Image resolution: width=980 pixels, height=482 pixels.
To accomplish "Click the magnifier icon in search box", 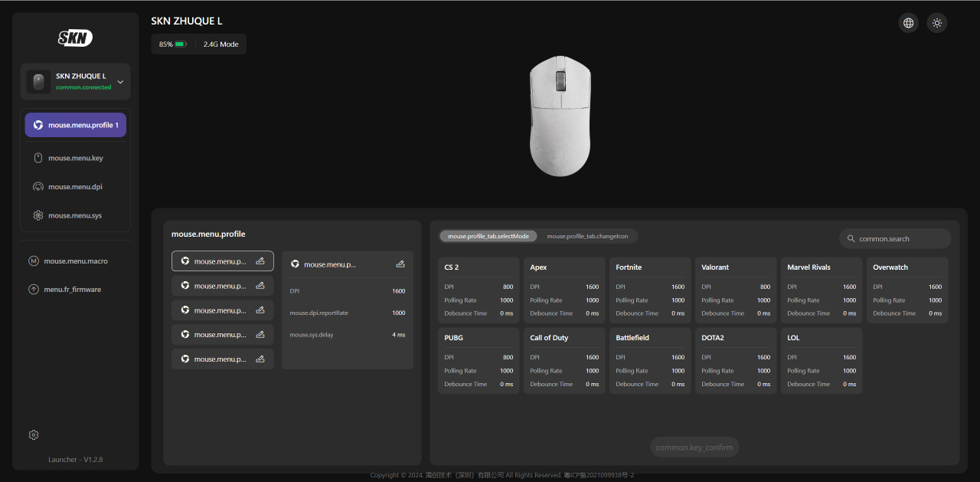I will pyautogui.click(x=851, y=238).
